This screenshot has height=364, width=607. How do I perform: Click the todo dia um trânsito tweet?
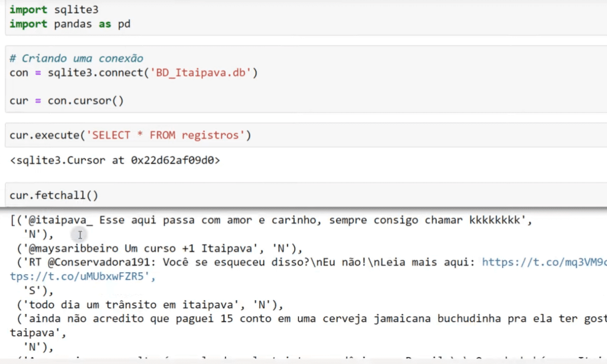click(x=144, y=304)
